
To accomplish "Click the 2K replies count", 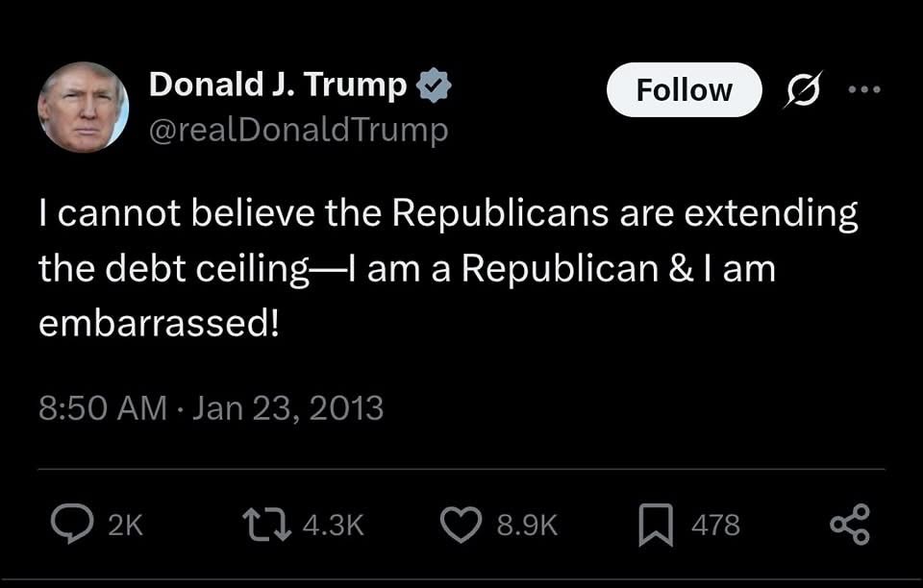I will pyautogui.click(x=125, y=525).
